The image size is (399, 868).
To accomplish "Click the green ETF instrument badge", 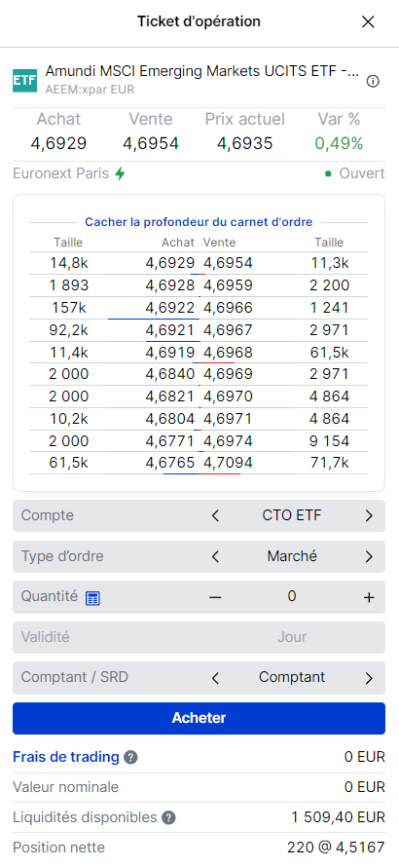I will point(25,80).
